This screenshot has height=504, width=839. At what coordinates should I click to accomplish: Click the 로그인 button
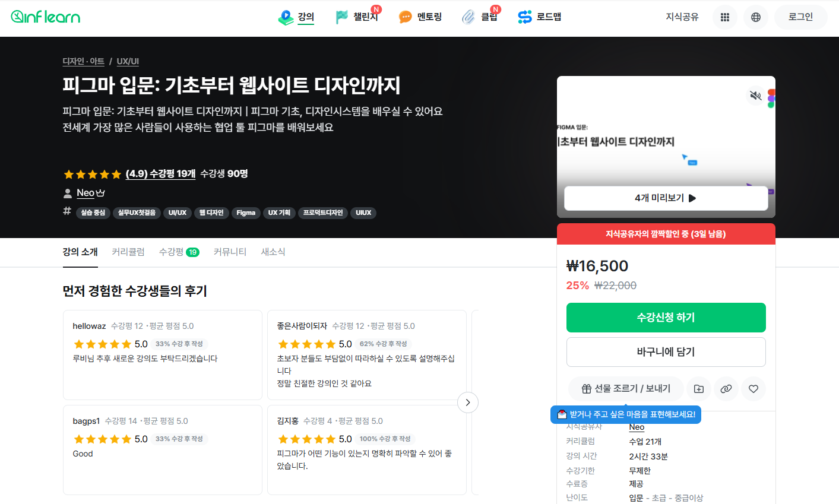pos(800,17)
